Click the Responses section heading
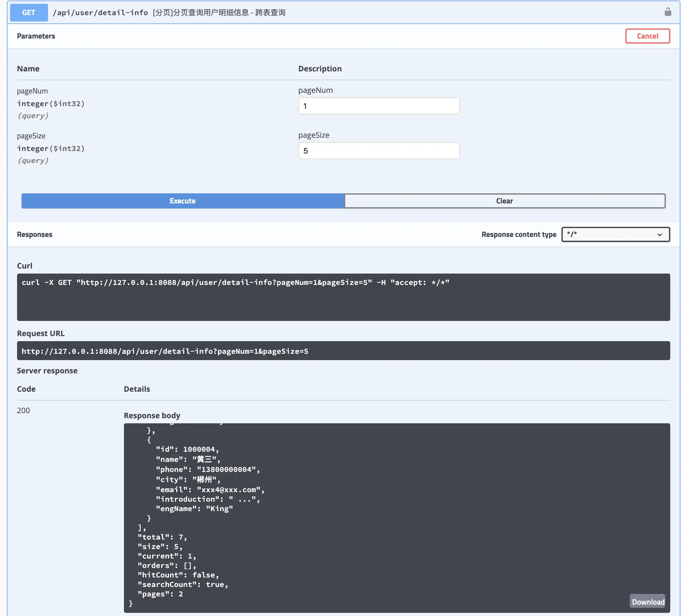This screenshot has height=616, width=681. pyautogui.click(x=34, y=235)
